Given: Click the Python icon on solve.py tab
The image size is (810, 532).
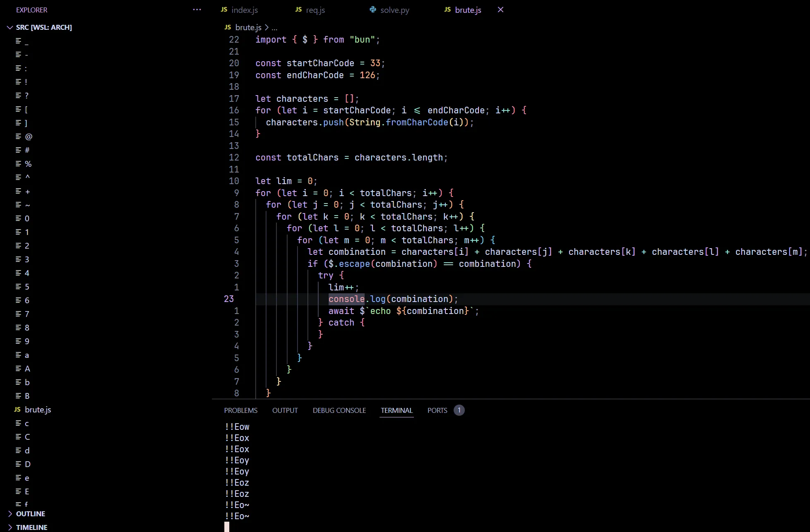Looking at the screenshot, I should pyautogui.click(x=373, y=10).
